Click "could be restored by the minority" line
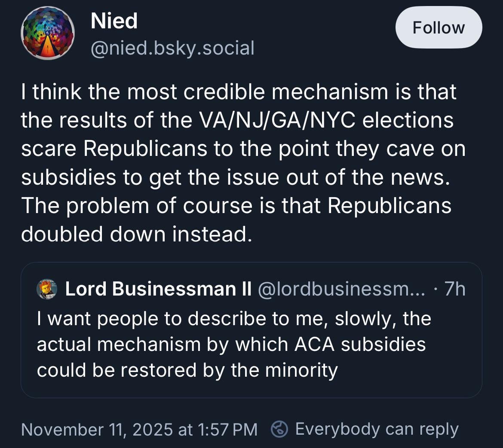 (x=187, y=370)
